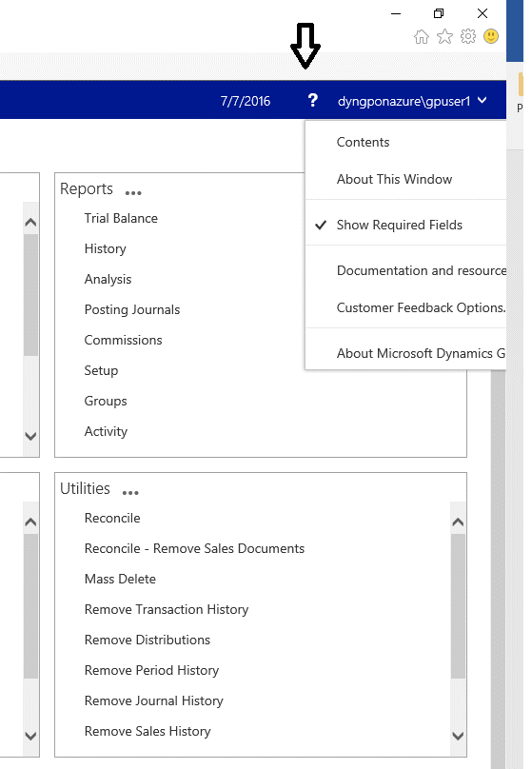Click Utilities list scroll-up arrow

coord(458,522)
